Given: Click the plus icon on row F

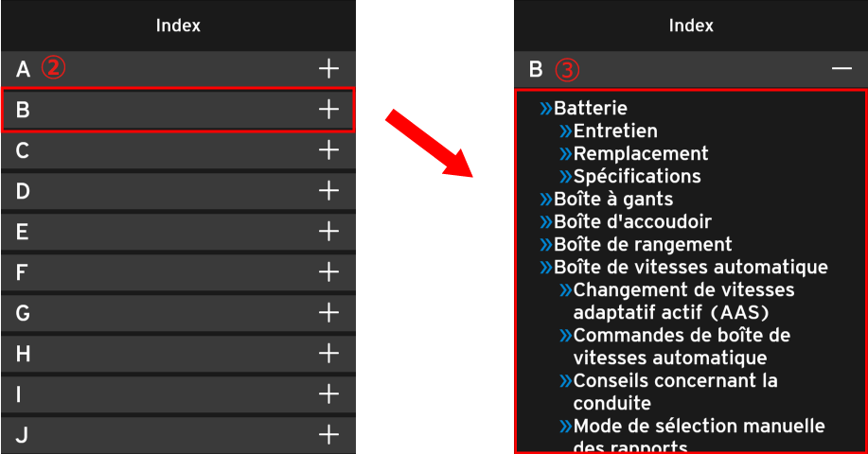Looking at the screenshot, I should [x=328, y=272].
